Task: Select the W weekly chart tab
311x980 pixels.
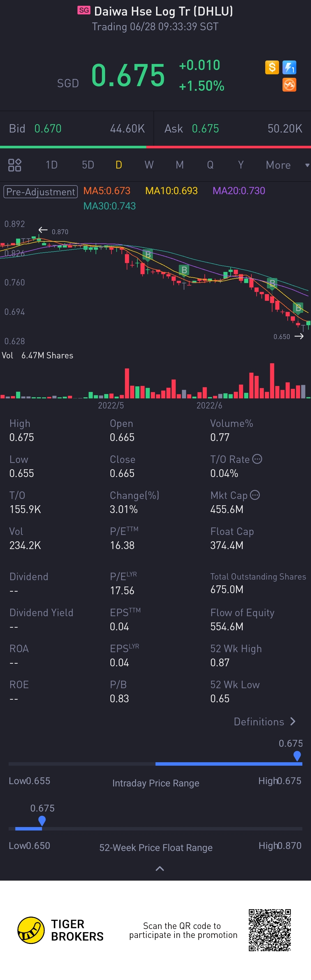Action: click(149, 165)
